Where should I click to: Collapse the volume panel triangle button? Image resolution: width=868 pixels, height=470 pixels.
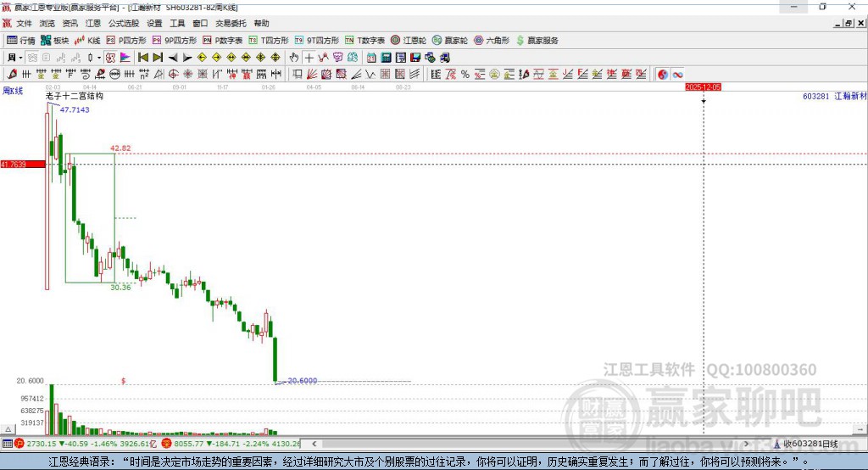[x=8, y=429]
